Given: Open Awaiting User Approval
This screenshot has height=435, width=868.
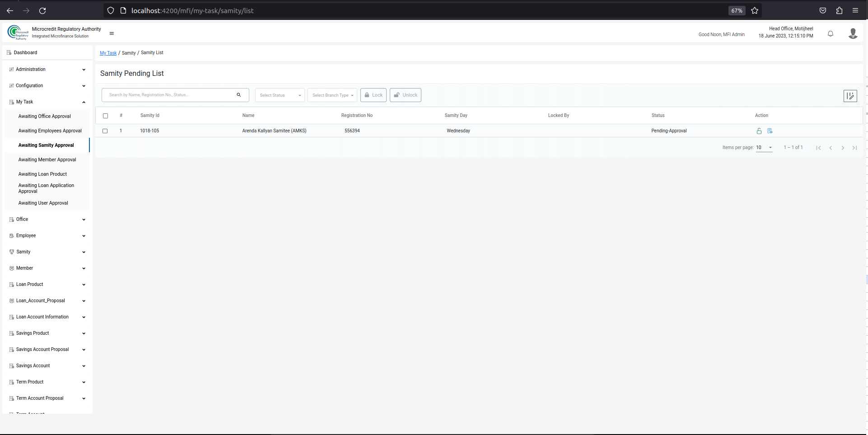Looking at the screenshot, I should click(43, 203).
